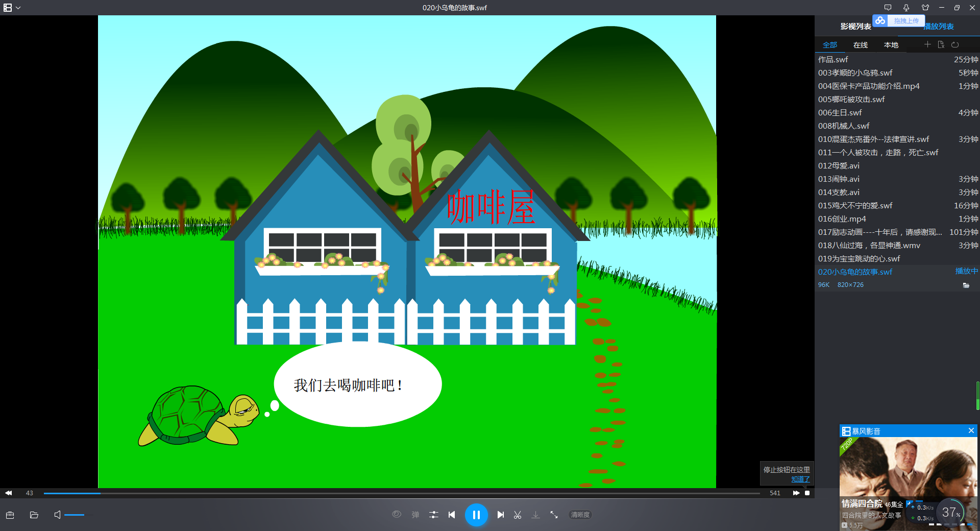Screen dimensions: 980x531
Task: Select 019为宝宝跳动的心.swf in playlist
Action: click(x=897, y=259)
